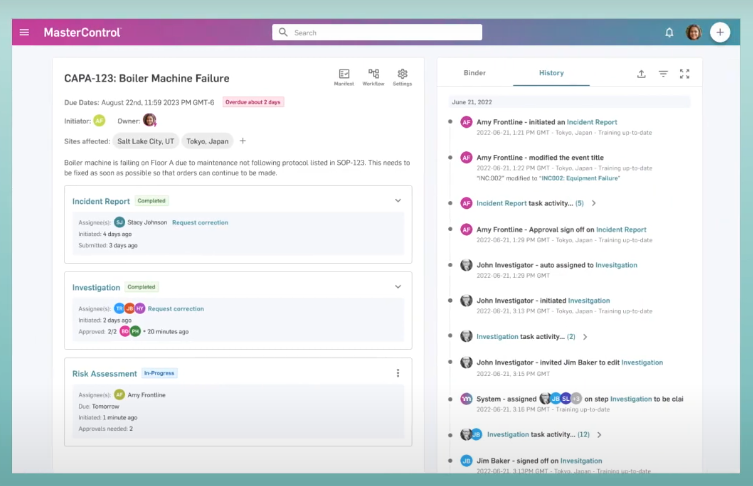Image resolution: width=753 pixels, height=486 pixels.
Task: Click 'Approvals needed: 2' text
Action: click(106, 428)
